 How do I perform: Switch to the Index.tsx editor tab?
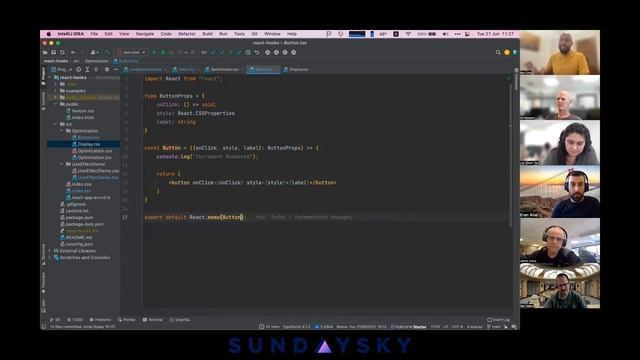coord(186,69)
